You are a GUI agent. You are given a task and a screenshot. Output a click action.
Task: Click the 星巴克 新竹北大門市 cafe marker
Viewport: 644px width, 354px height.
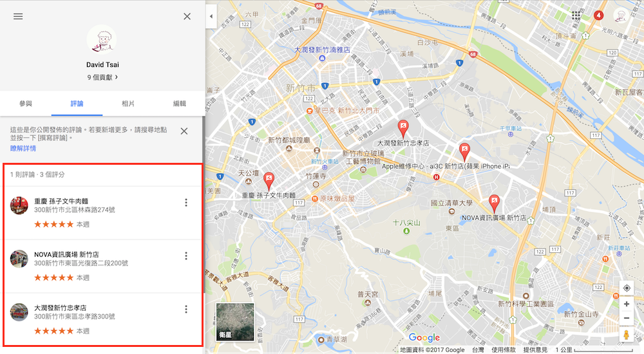point(309,111)
